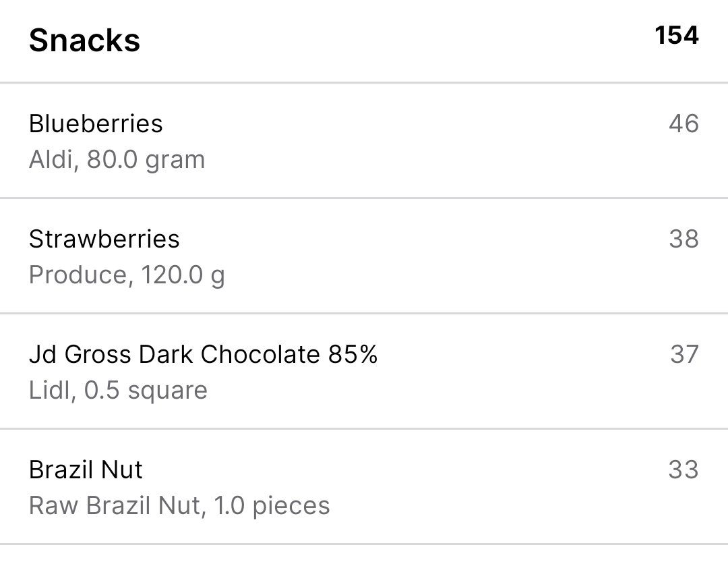Image resolution: width=728 pixels, height=566 pixels.
Task: Tap the Produce, 120.0 g serving text
Action: click(127, 275)
